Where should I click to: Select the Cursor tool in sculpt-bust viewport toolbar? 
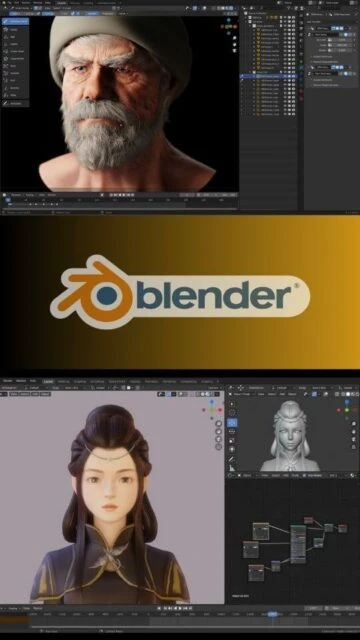232,413
